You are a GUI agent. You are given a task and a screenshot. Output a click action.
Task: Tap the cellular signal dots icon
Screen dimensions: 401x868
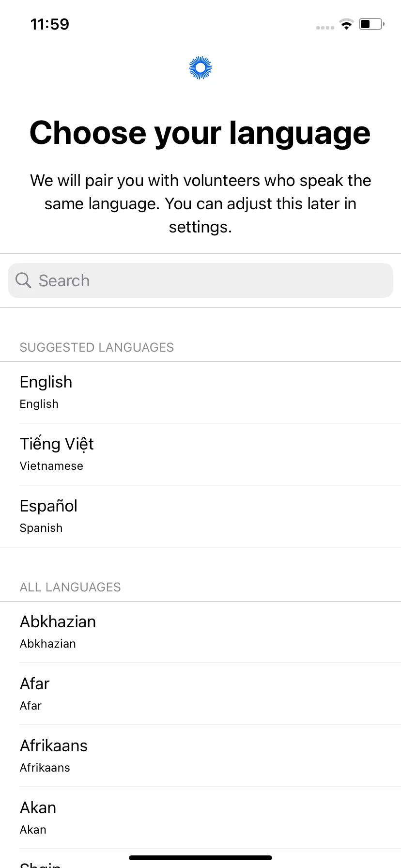coord(325,28)
